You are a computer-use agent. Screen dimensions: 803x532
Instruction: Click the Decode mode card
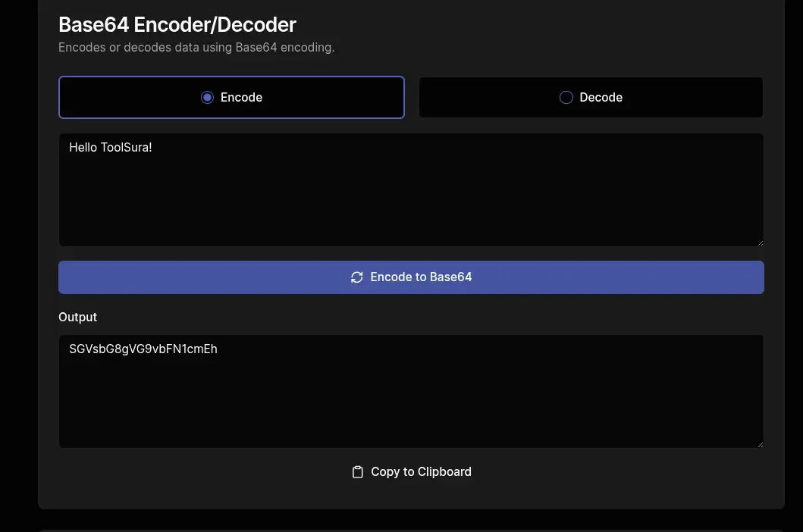click(x=591, y=97)
